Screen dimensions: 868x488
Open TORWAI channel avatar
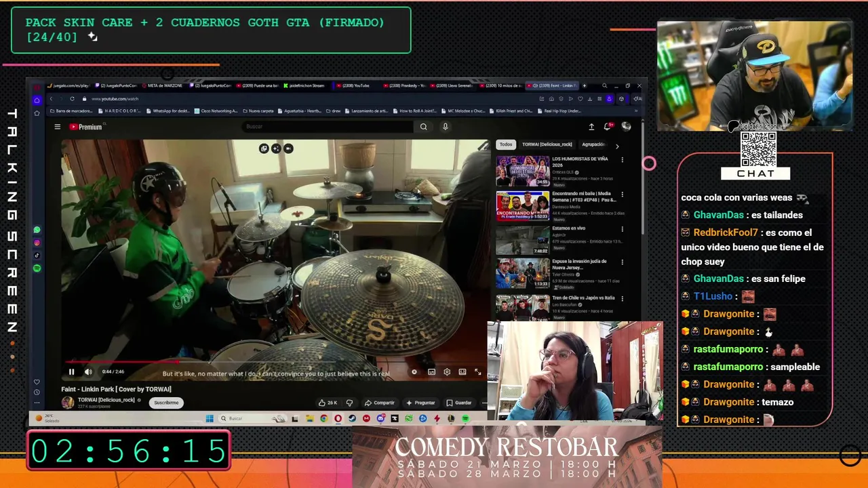pos(68,403)
